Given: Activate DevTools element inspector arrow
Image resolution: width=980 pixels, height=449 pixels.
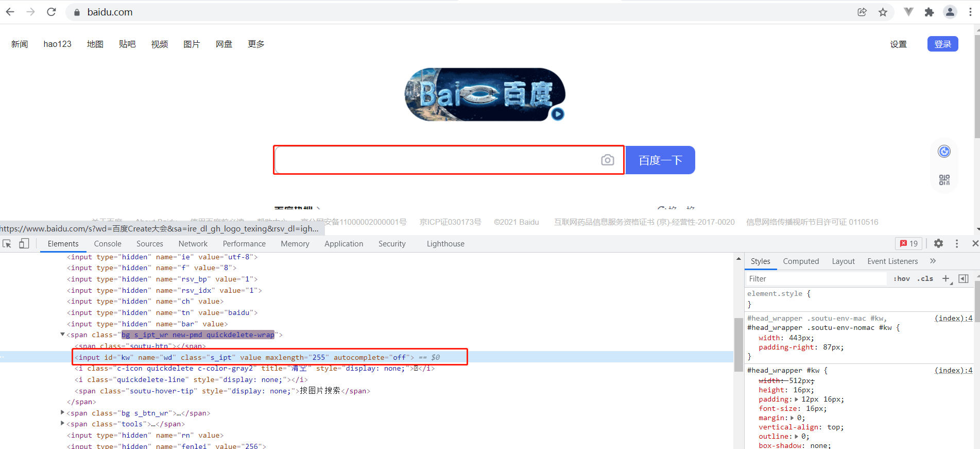Looking at the screenshot, I should coord(7,244).
